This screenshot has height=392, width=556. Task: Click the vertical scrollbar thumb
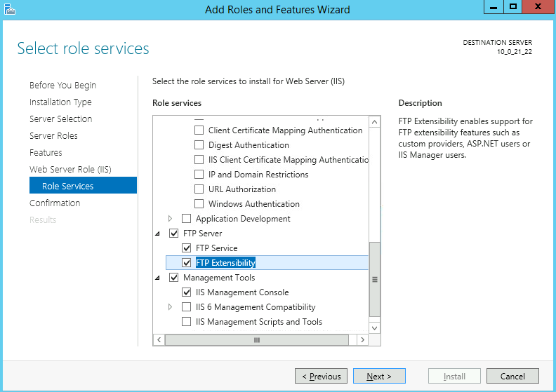tap(374, 279)
